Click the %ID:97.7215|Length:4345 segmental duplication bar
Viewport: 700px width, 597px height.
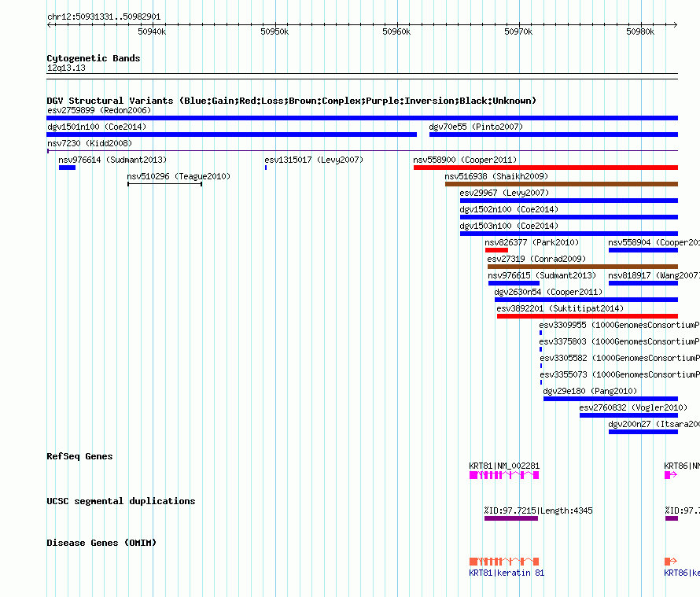[511, 518]
